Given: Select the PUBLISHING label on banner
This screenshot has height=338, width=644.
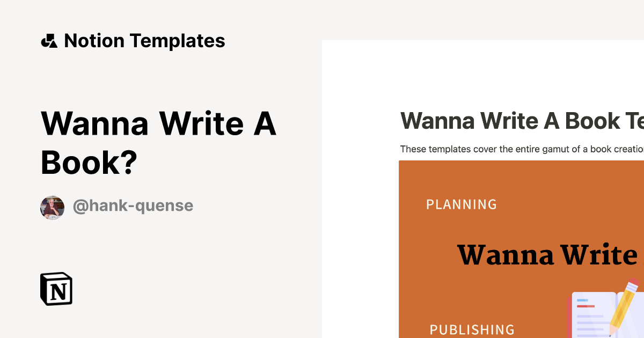Looking at the screenshot, I should pyautogui.click(x=472, y=329).
